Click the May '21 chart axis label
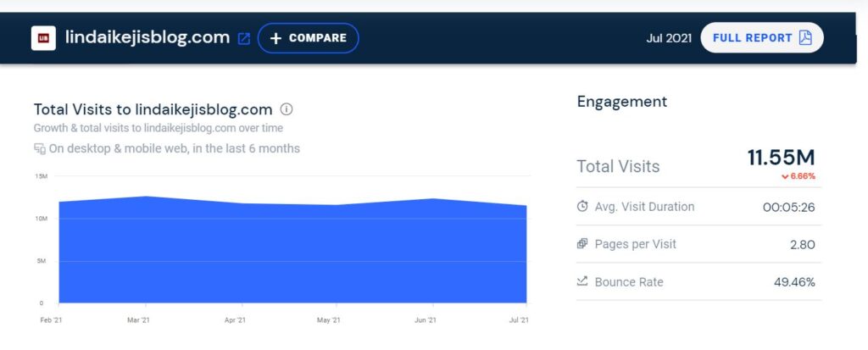Screen dimensions: 868x350 [328, 320]
